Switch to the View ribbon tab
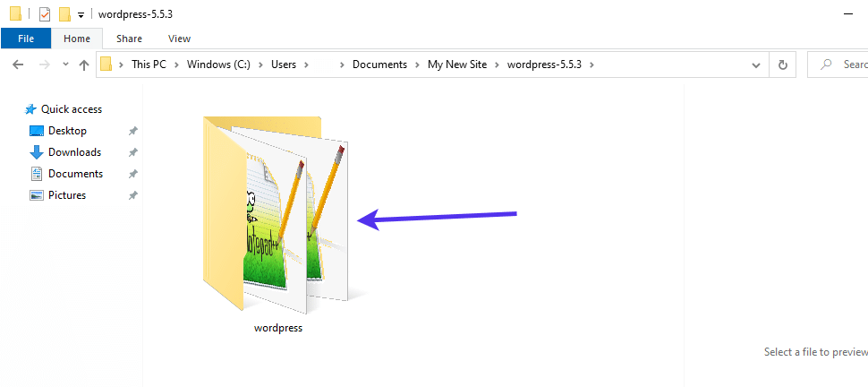 click(x=179, y=39)
